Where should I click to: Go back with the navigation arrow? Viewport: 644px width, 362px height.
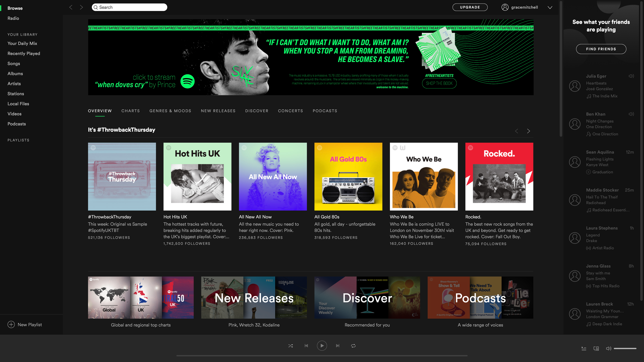pos(71,7)
